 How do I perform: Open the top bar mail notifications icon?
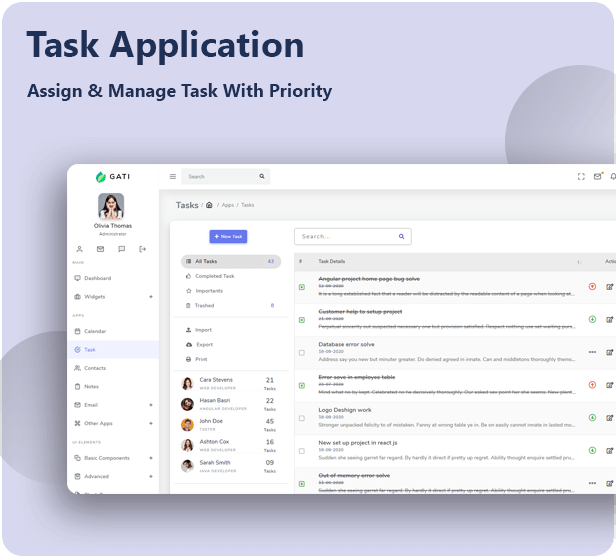click(x=598, y=176)
